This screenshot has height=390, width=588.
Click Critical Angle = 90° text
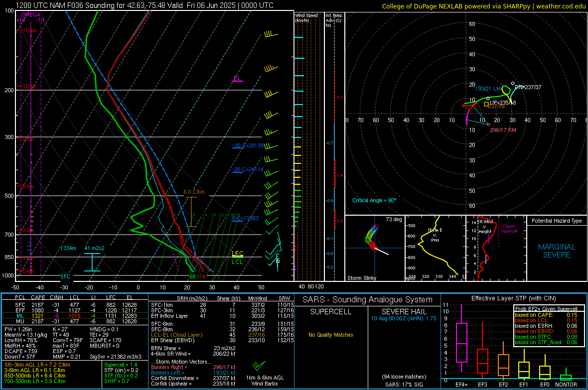374,200
